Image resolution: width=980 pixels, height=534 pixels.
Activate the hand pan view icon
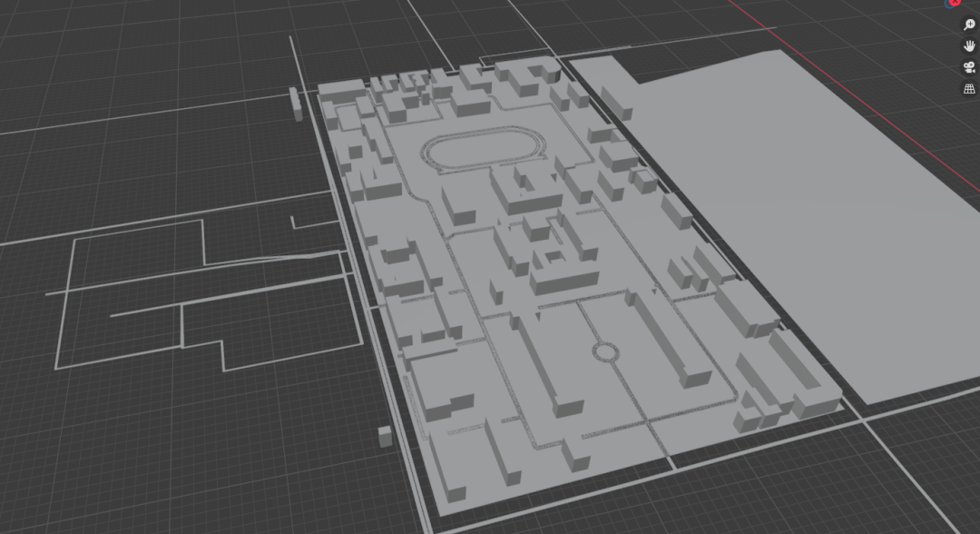(969, 46)
